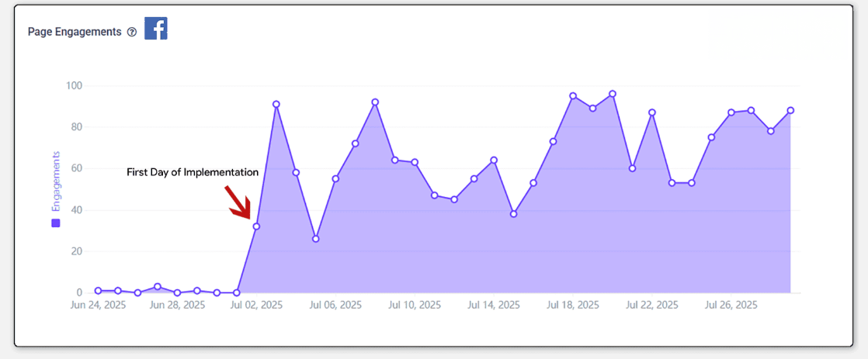
Task: Select the data point the red arrow indicates
Action: click(256, 226)
